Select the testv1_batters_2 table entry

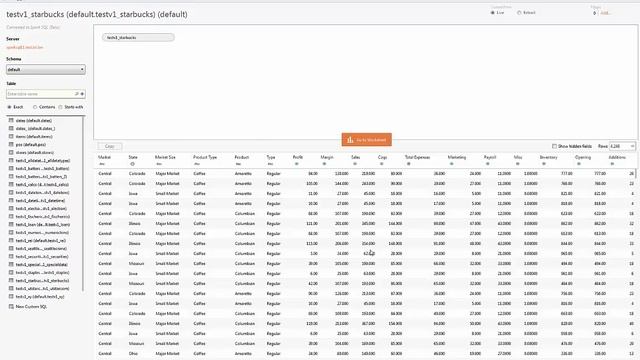pos(41,176)
